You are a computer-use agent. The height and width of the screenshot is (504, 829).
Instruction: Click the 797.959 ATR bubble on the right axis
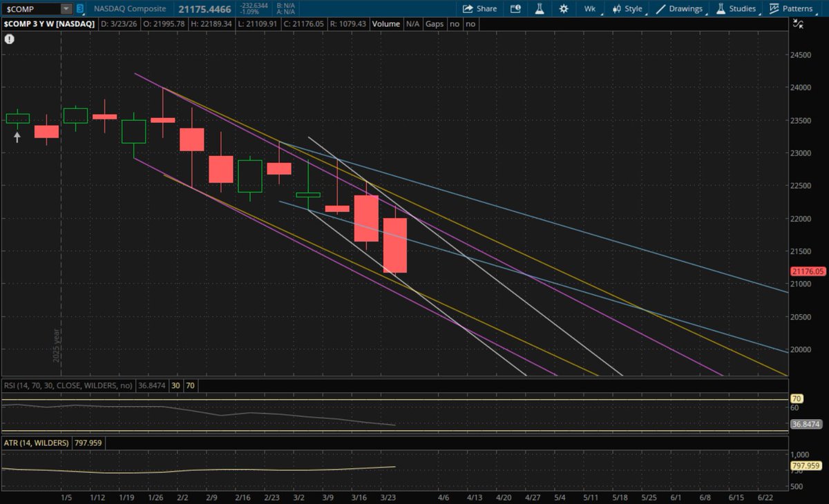(806, 466)
